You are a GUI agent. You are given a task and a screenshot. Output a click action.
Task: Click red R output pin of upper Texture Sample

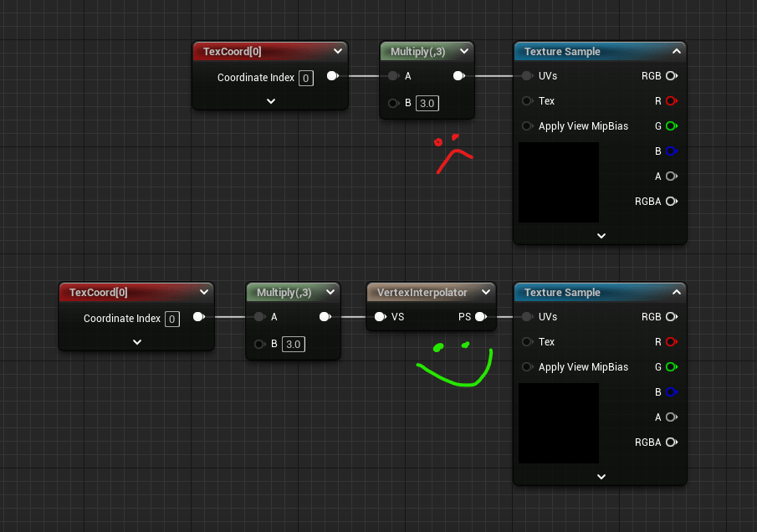pos(671,101)
